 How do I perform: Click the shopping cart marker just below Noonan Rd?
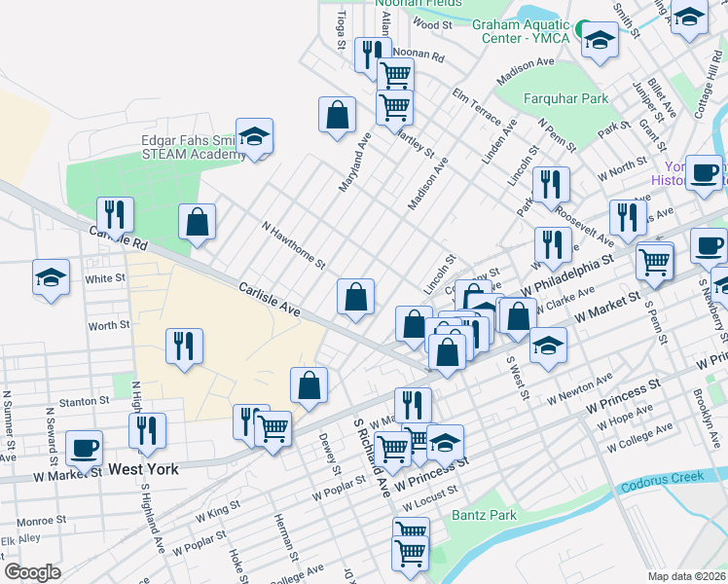(395, 74)
